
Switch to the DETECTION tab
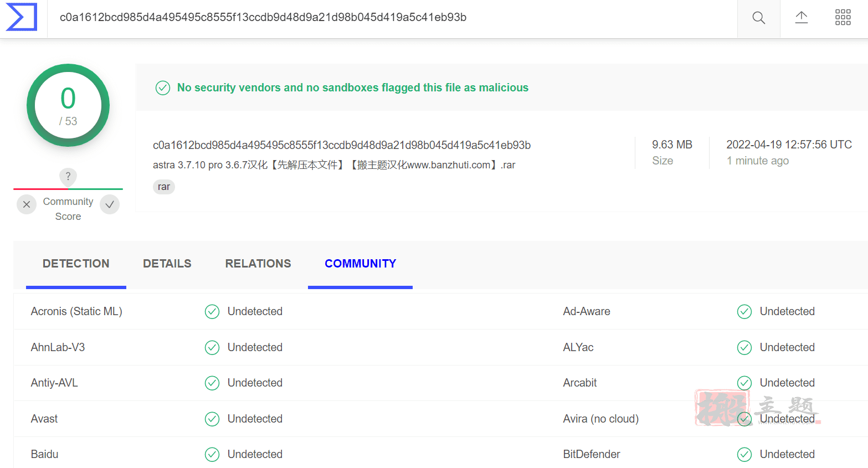click(x=76, y=264)
